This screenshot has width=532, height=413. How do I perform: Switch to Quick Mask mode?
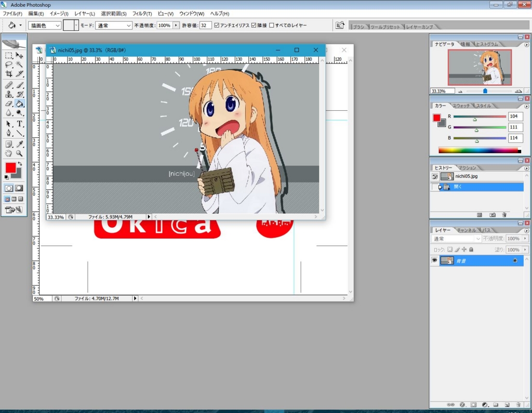pos(19,188)
